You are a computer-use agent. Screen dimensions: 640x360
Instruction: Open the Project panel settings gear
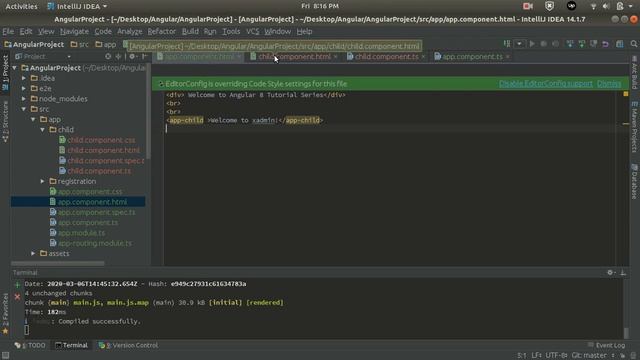pos(133,56)
